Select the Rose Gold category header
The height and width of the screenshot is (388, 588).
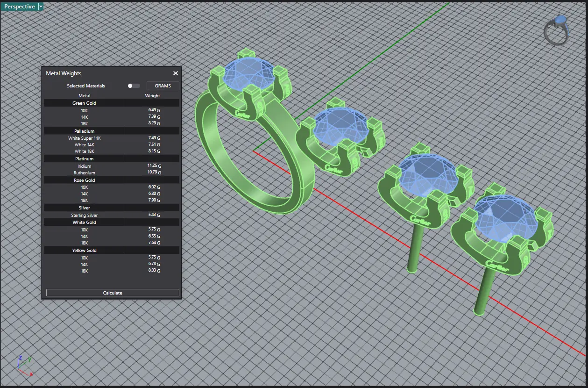tap(85, 180)
